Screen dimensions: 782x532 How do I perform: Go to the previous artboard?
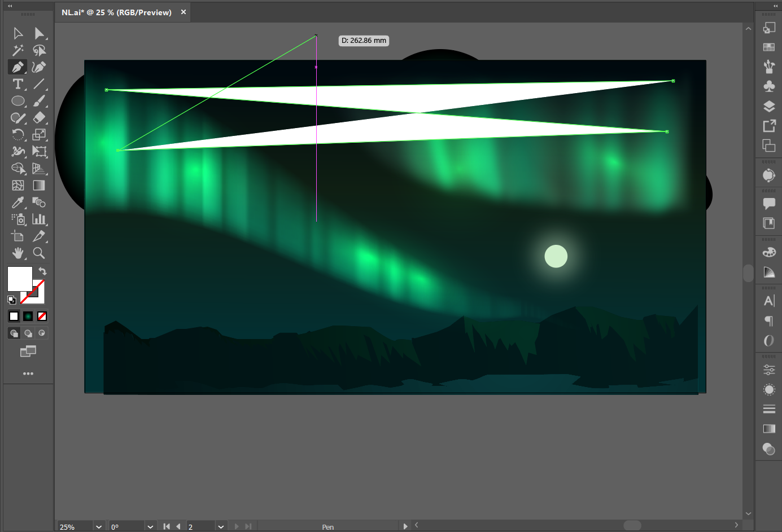[178, 526]
